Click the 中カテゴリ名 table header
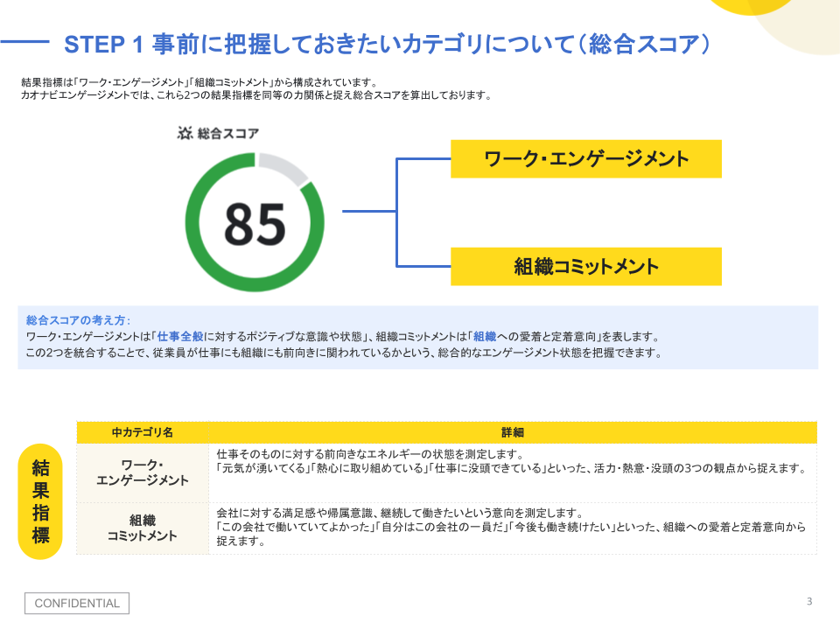Screen dimensions: 840x630 pyautogui.click(x=143, y=432)
